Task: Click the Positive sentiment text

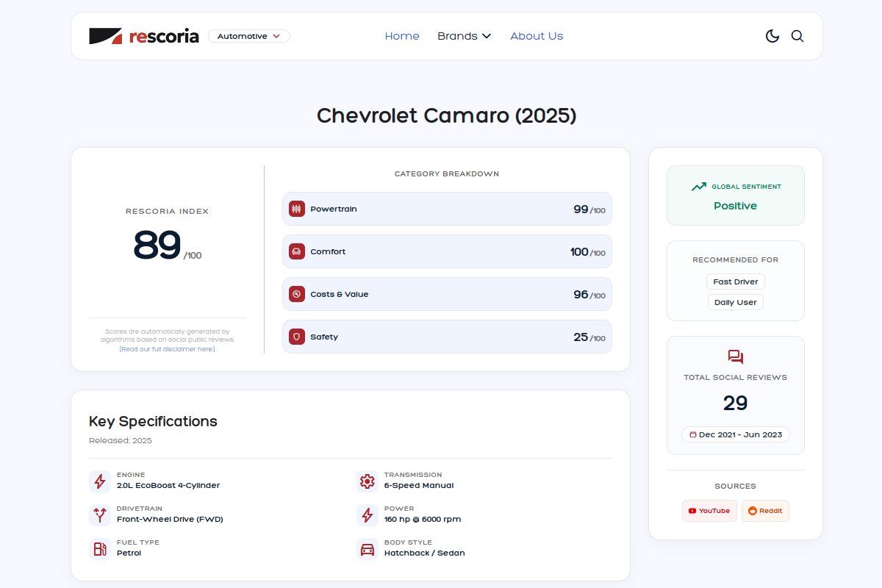Action: pyautogui.click(x=736, y=206)
